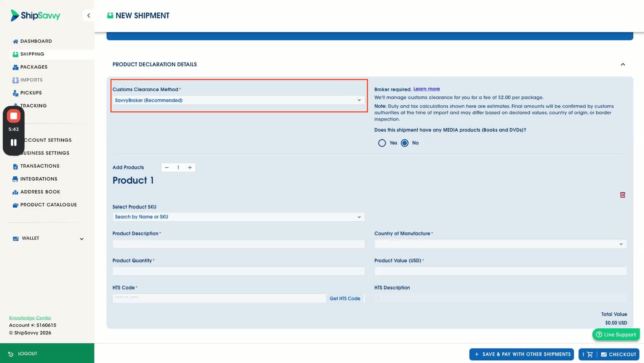Open the Learn more link
Viewport: 644px width, 363px height.
[426, 89]
